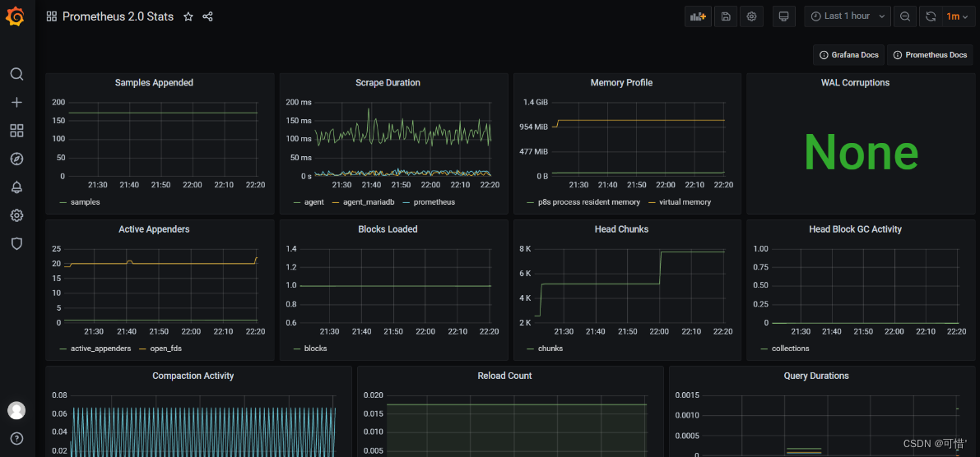This screenshot has width=980, height=457.
Task: Click the share dashboard icon
Action: click(x=208, y=17)
